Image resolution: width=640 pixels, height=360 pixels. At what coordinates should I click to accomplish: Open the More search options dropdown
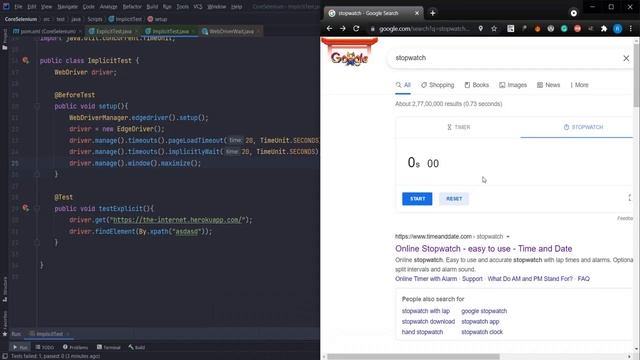(579, 85)
